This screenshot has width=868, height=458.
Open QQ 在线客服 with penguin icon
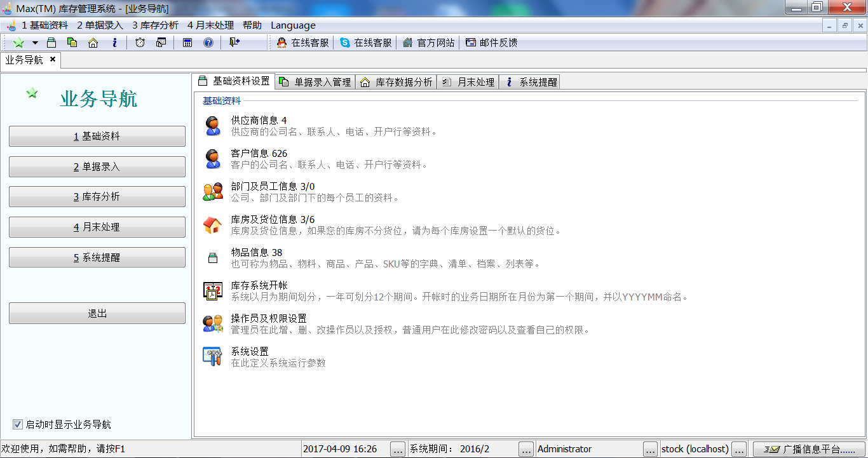tap(302, 43)
